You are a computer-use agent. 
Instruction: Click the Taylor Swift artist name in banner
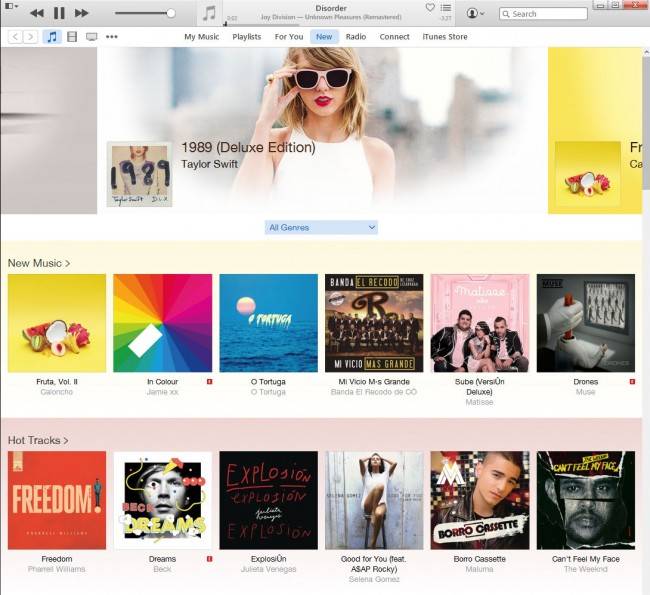tap(209, 164)
